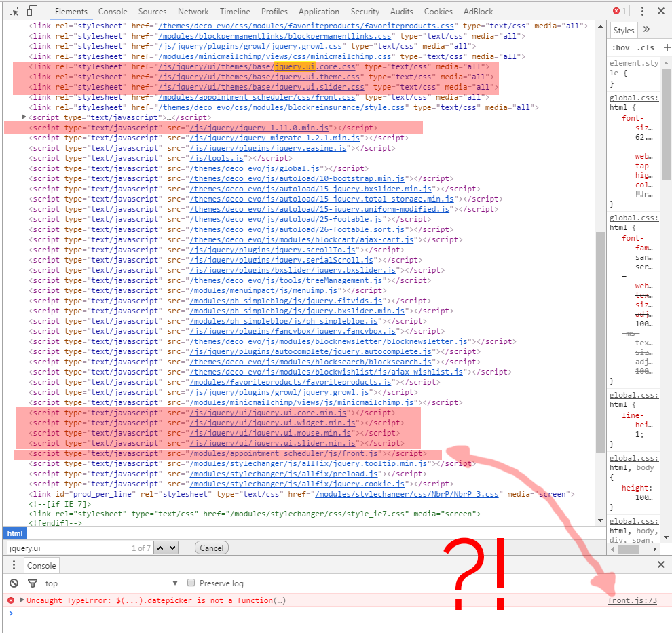Open jquery.ui.core.min.js script link
This screenshot has height=633, width=672.
click(268, 413)
